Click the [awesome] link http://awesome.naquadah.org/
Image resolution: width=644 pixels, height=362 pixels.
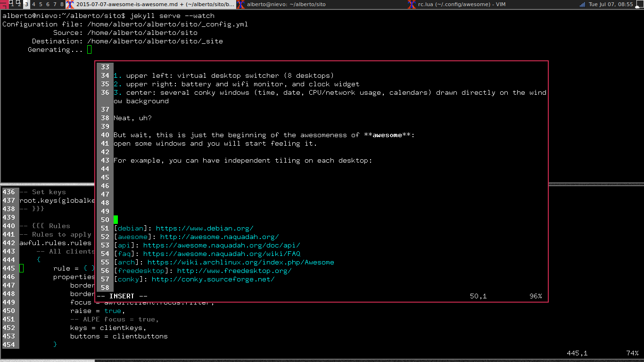[x=220, y=237]
